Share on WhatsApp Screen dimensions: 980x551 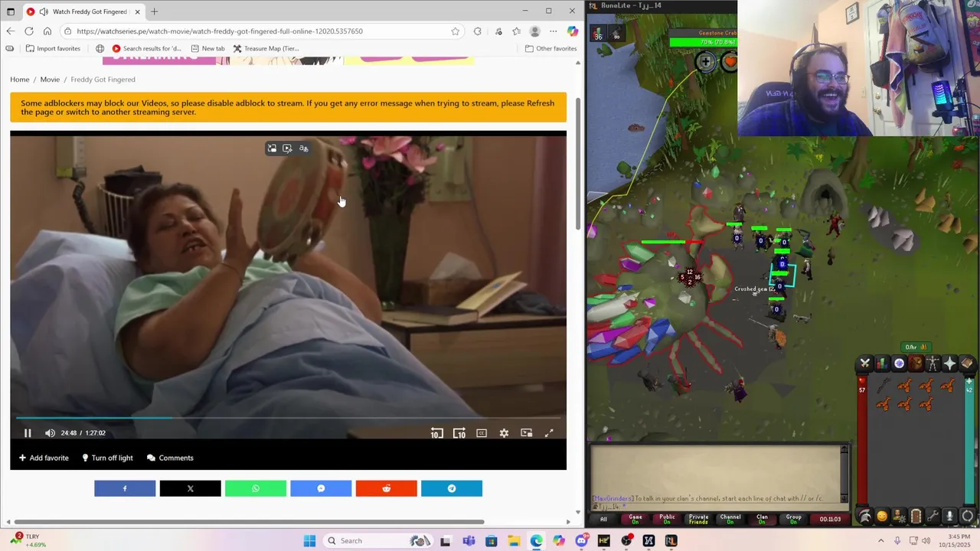pos(256,488)
